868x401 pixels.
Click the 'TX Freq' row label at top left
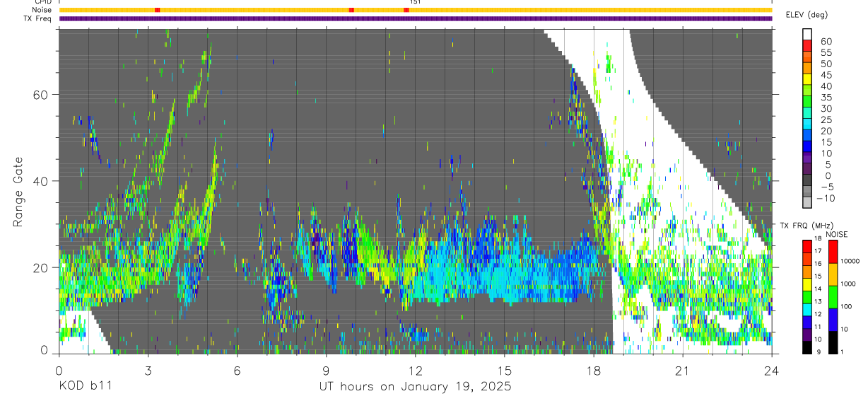tap(37, 18)
